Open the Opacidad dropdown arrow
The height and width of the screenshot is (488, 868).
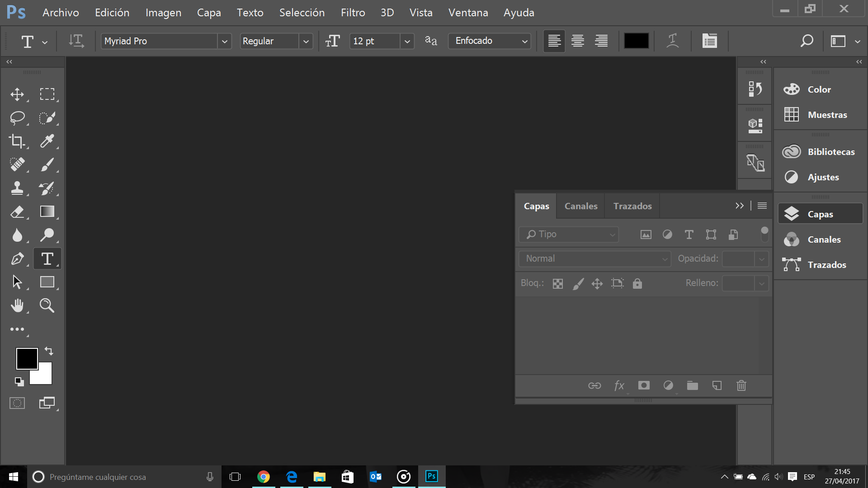(762, 259)
